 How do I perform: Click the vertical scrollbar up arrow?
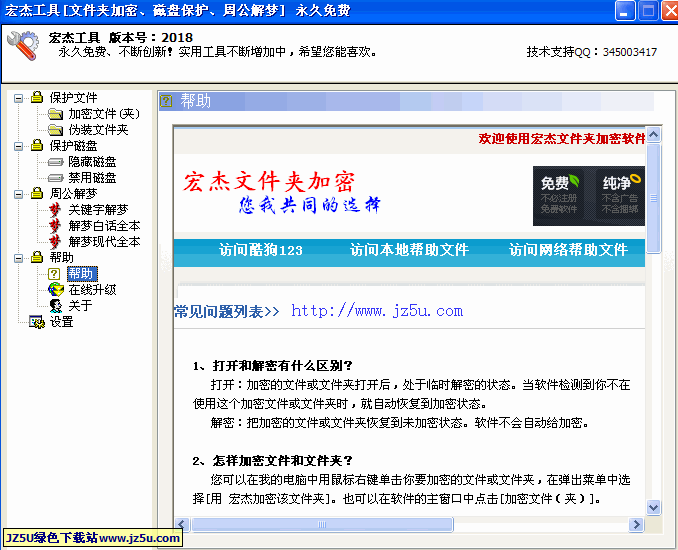pos(653,134)
